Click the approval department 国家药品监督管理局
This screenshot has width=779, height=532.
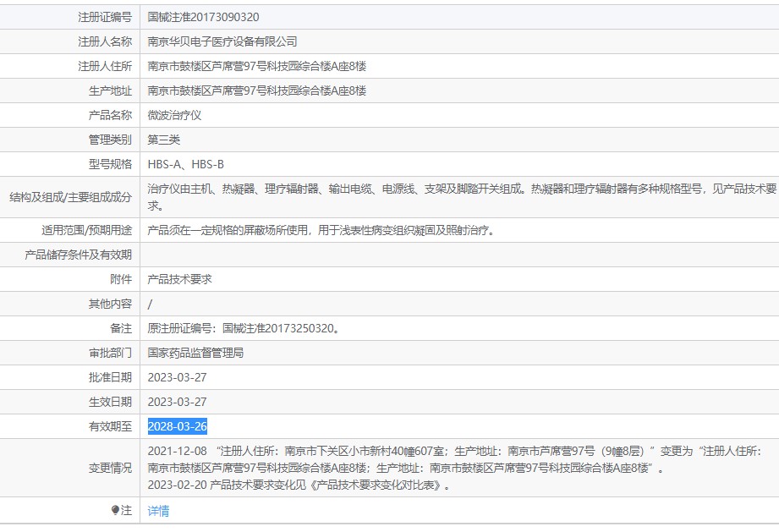pyautogui.click(x=195, y=353)
